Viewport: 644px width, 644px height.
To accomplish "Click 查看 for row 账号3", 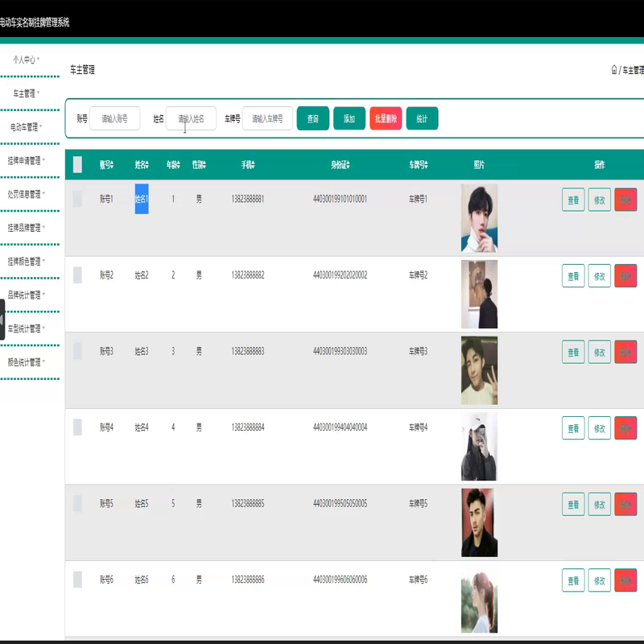I will point(573,352).
